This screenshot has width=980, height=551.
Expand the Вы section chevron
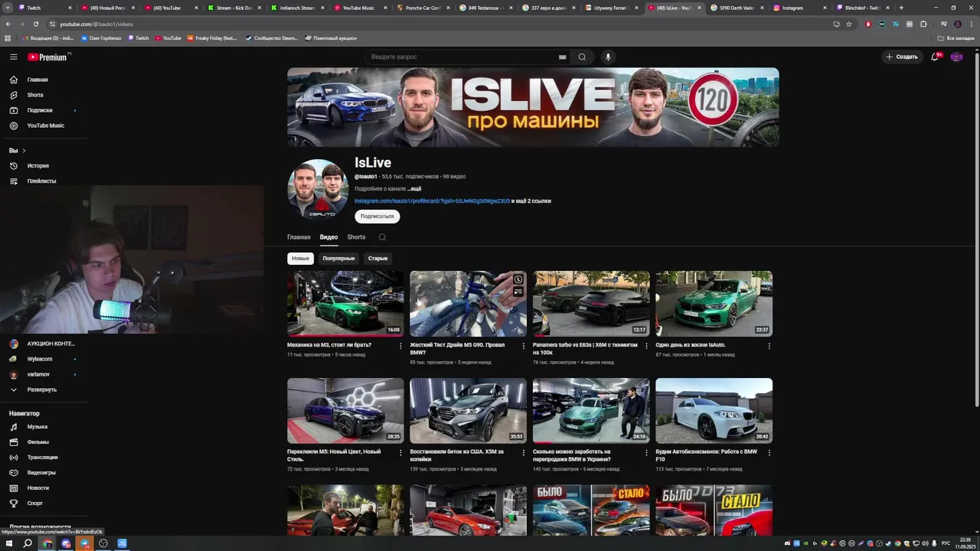tap(24, 151)
